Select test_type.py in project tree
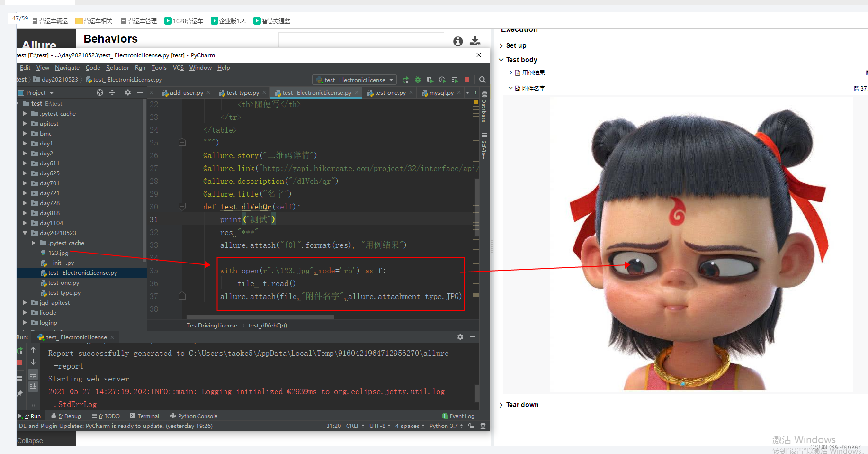Viewport: 868px width, 454px height. 64,293
